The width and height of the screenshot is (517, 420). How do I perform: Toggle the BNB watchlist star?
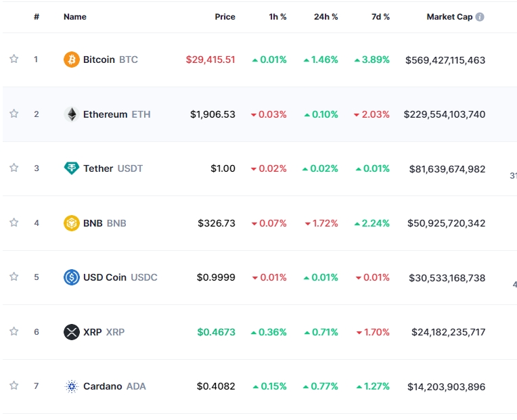(14, 222)
